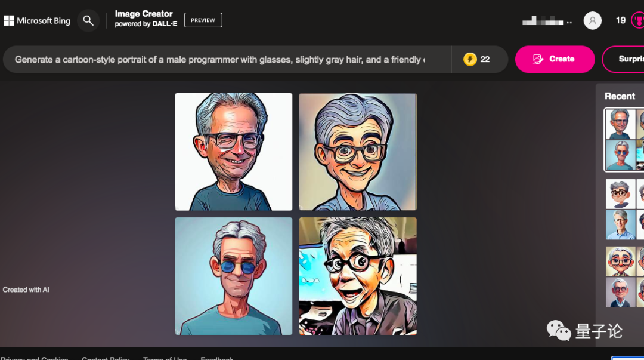The image size is (644, 360).
Task: Open the Bing search magnifier icon
Action: point(88,20)
